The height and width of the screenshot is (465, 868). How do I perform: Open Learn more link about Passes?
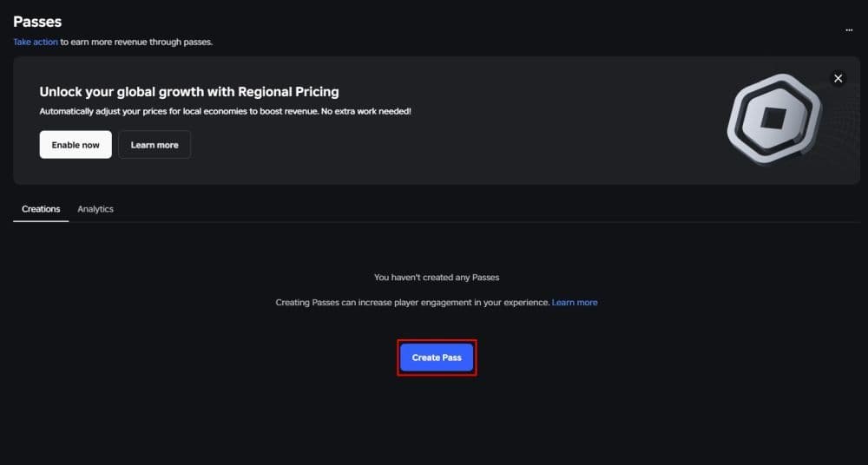click(575, 302)
